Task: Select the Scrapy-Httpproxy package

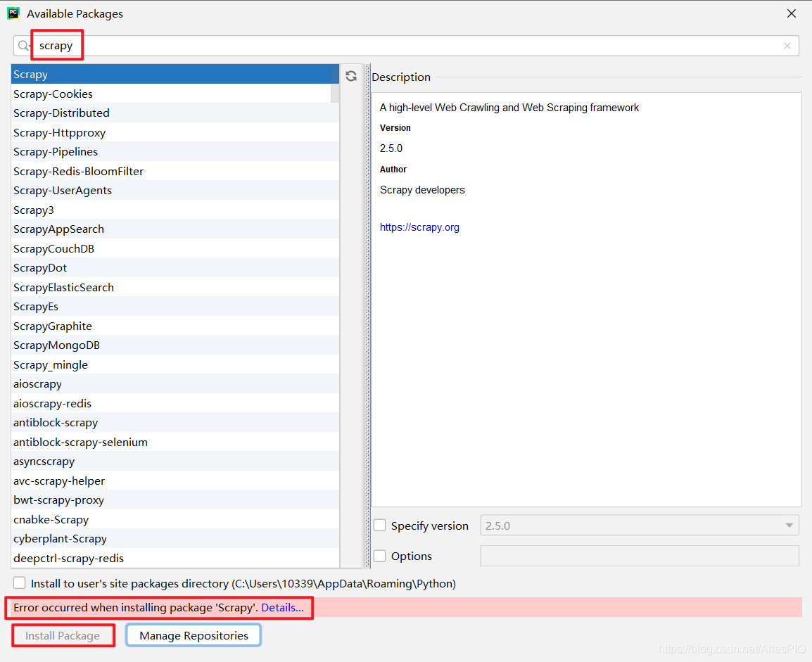Action: [175, 132]
